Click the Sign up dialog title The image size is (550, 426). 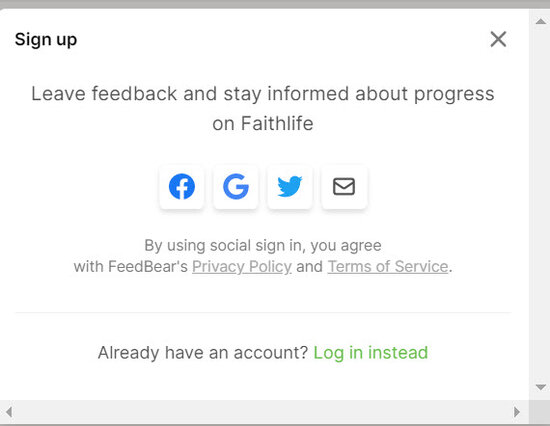(x=46, y=39)
